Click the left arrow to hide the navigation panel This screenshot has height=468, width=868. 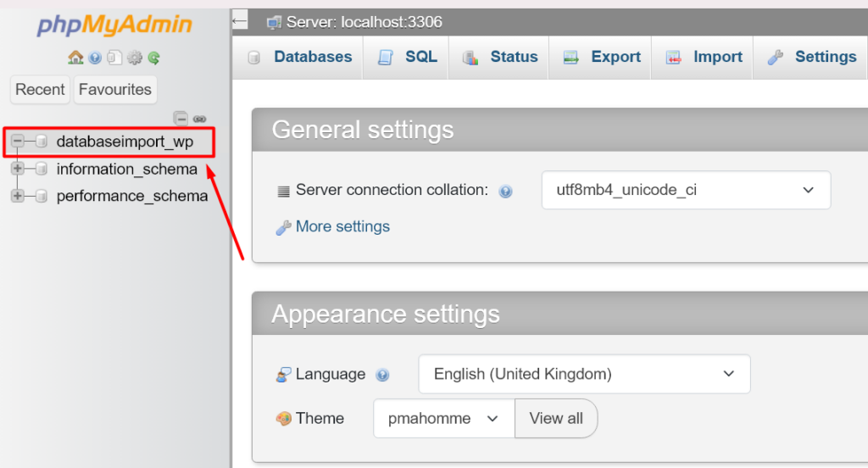coord(240,21)
